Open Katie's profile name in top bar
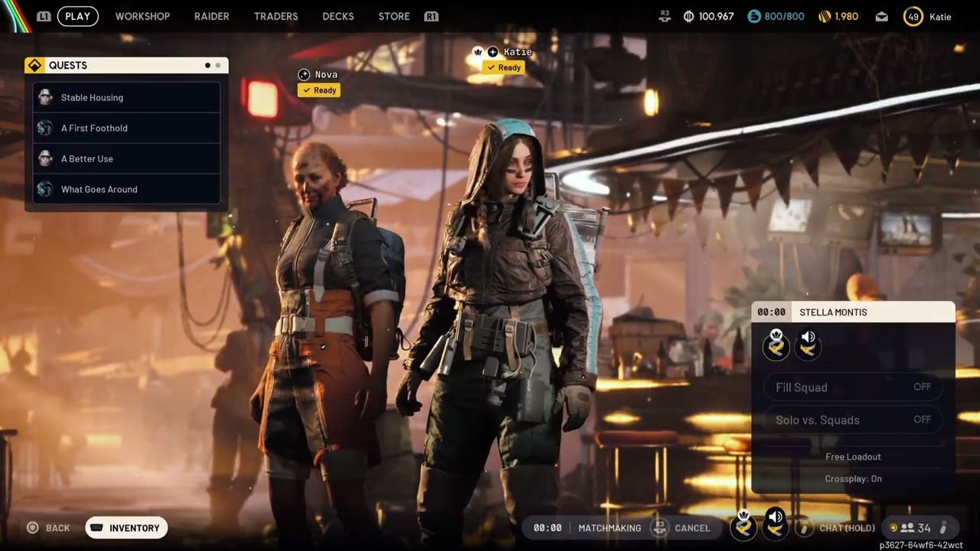Viewport: 980px width, 551px height. point(940,16)
